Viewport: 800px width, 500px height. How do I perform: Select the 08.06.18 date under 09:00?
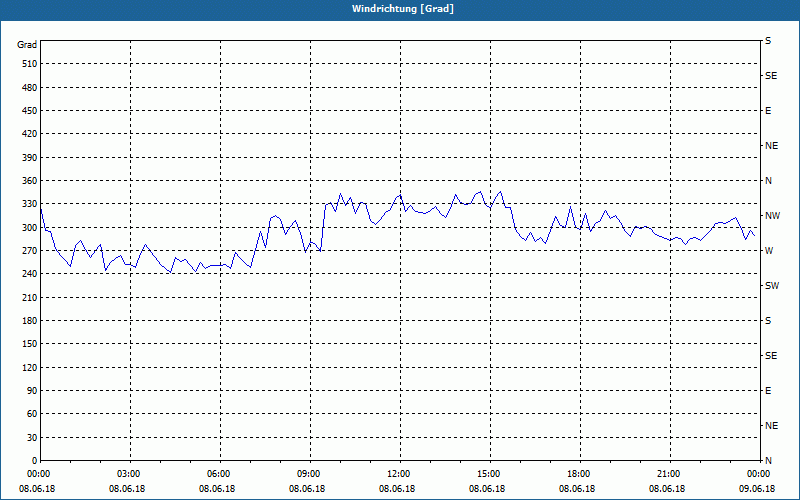pos(307,489)
